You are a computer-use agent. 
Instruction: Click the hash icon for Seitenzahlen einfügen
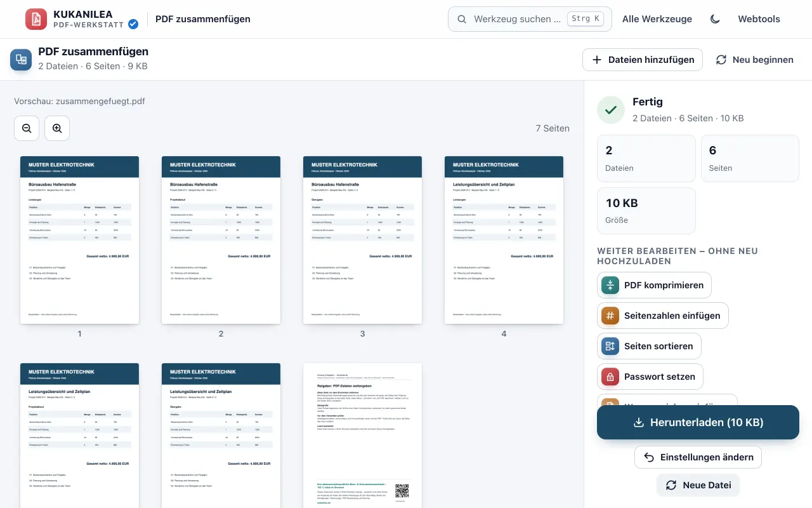(x=610, y=316)
